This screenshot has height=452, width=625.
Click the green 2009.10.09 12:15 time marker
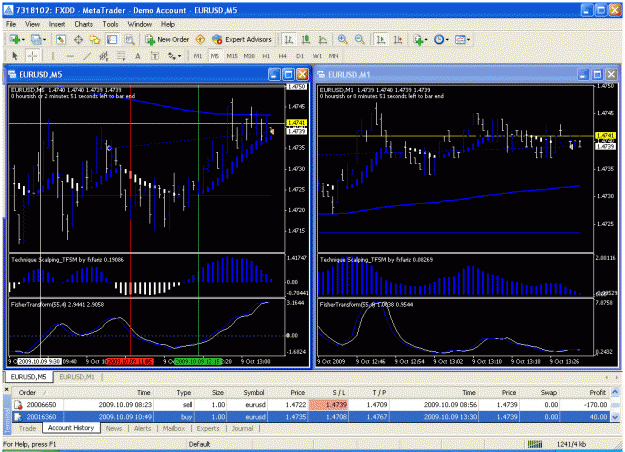[198, 362]
